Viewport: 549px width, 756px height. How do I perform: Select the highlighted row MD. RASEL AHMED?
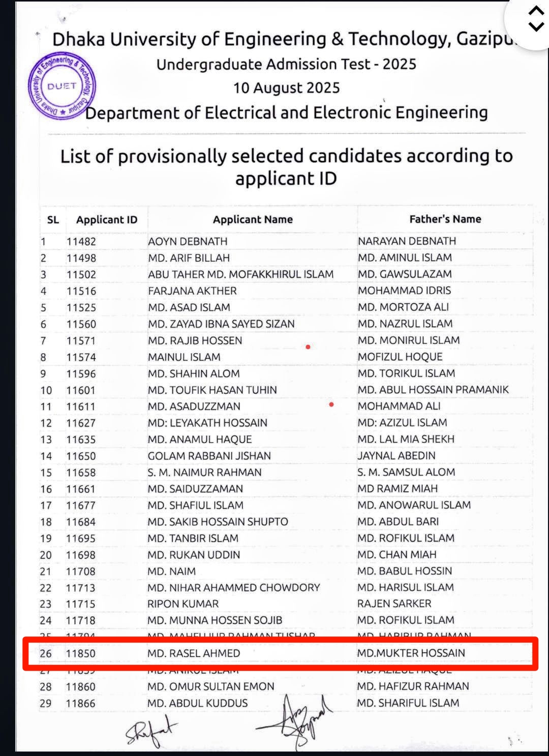(280, 653)
